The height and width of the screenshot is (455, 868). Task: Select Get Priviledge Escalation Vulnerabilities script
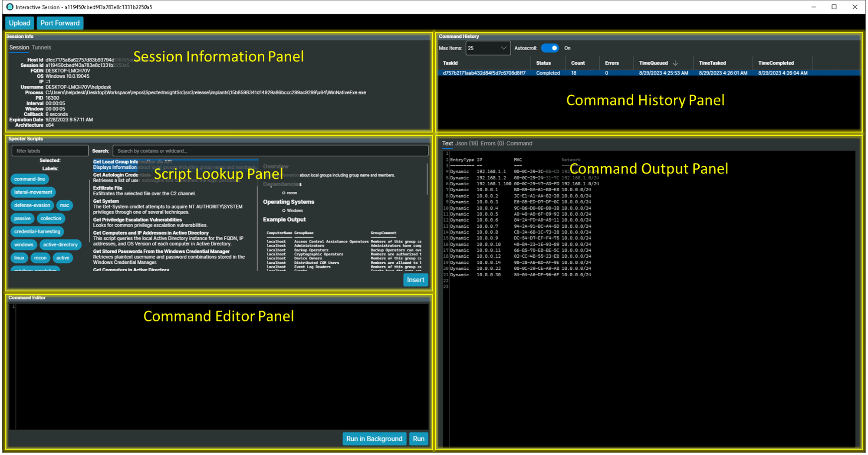[175, 223]
